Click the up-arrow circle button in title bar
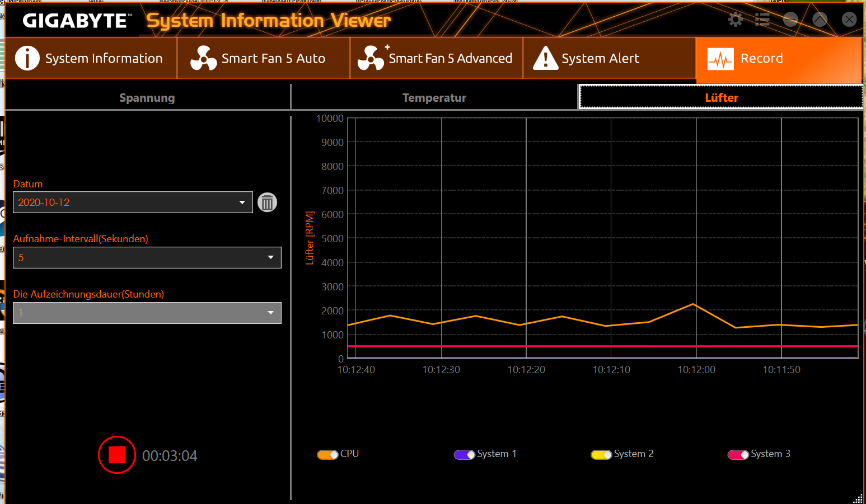The height and width of the screenshot is (504, 866). (x=820, y=20)
